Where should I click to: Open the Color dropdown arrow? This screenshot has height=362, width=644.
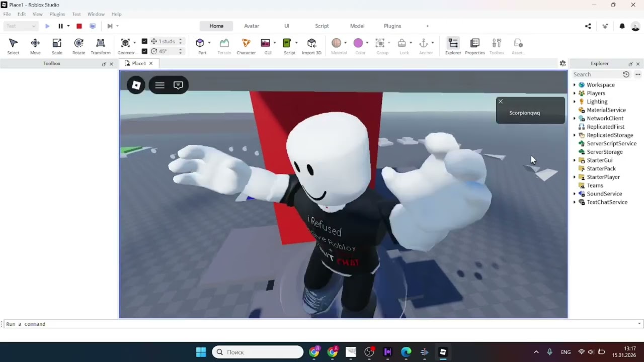point(367,43)
